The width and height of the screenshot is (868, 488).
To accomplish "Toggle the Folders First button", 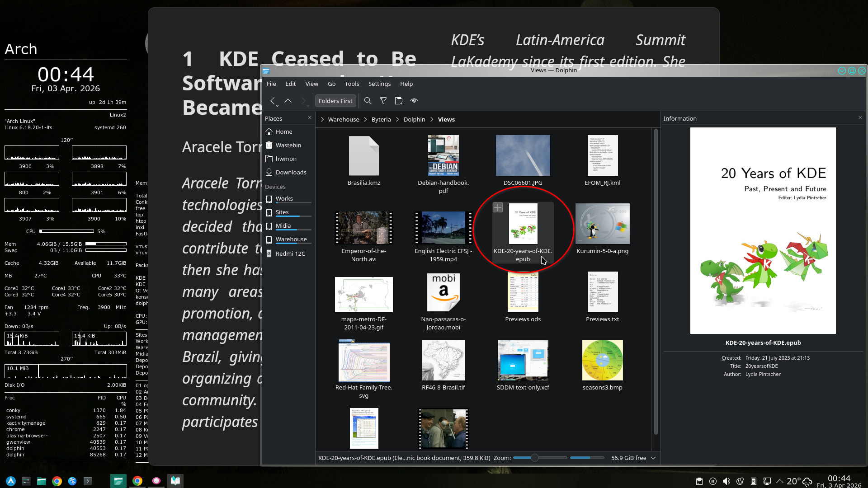I will [x=335, y=101].
